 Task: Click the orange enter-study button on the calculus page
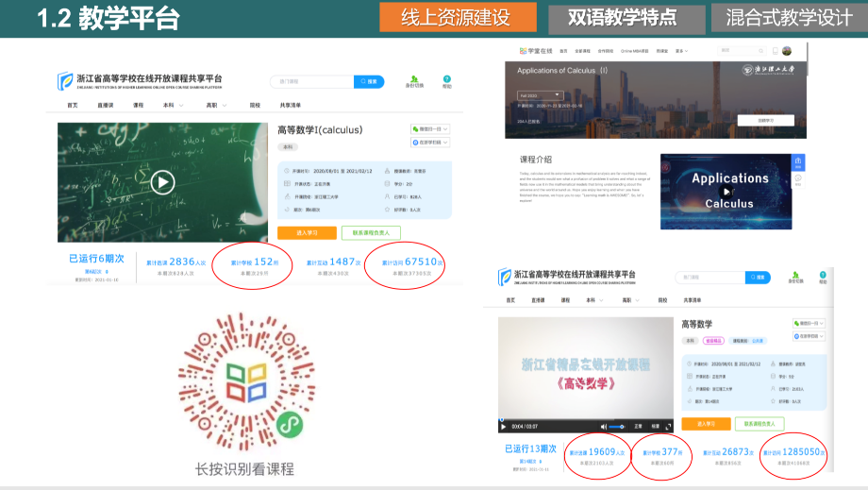pos(307,233)
